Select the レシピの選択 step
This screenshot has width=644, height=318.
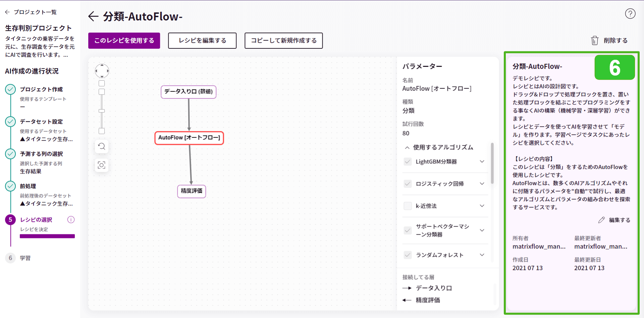tap(36, 220)
